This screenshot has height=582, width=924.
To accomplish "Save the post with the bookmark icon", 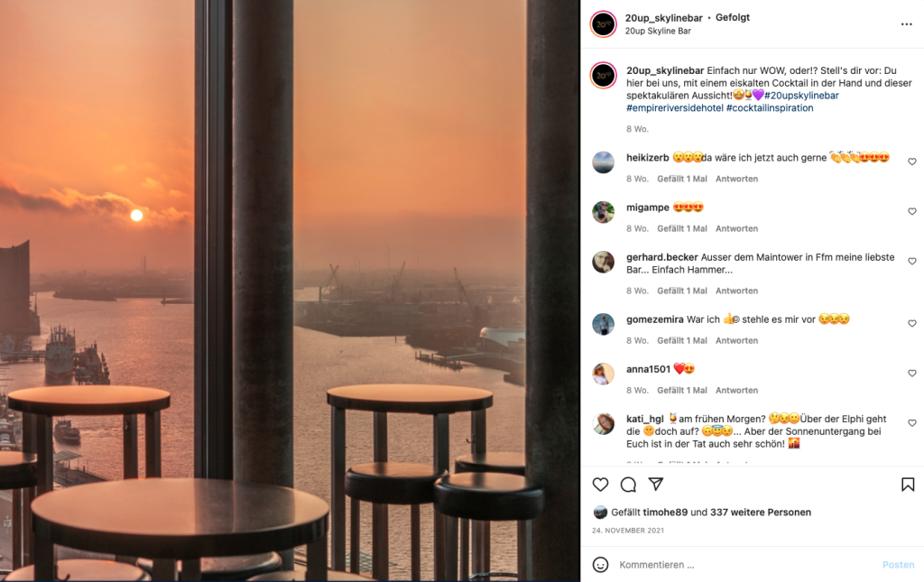I will pos(908,485).
